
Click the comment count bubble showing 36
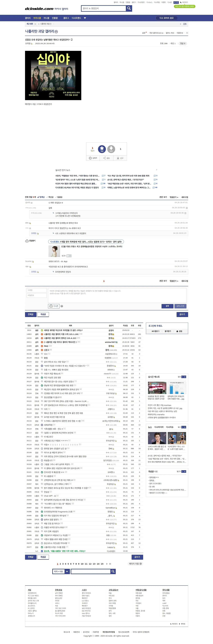(x=103, y=183)
